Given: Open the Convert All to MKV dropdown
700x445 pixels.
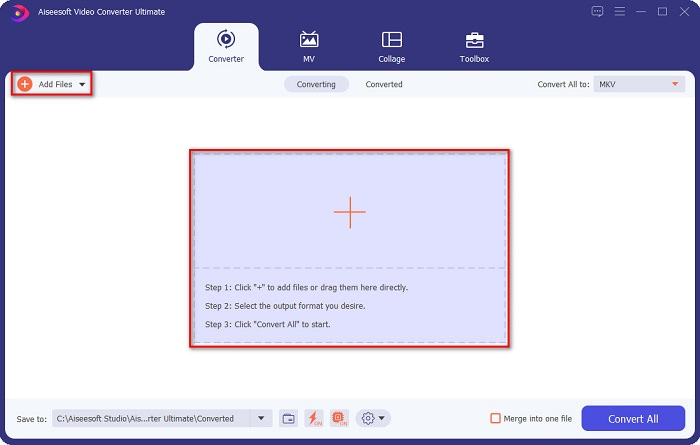Looking at the screenshot, I should click(x=639, y=84).
